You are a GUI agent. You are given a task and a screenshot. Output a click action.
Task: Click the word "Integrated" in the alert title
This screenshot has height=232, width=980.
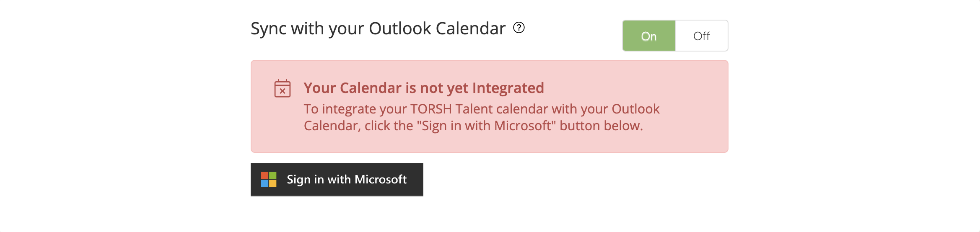tap(508, 88)
